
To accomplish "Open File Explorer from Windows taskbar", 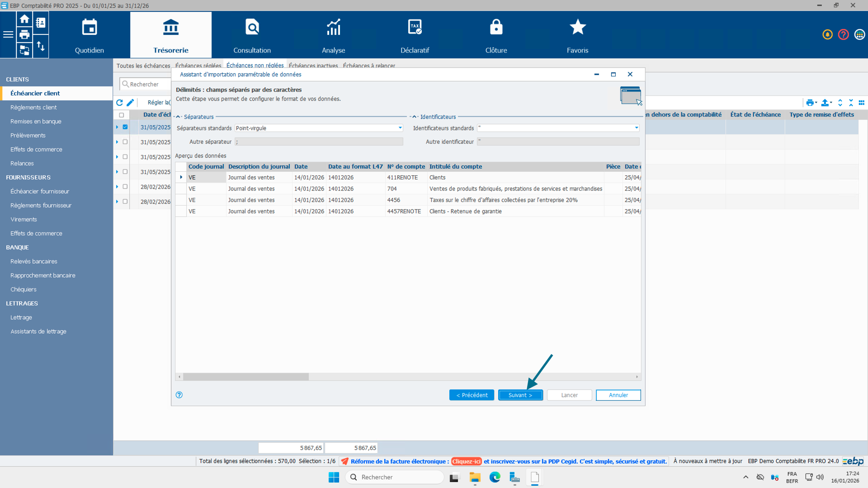I will (475, 477).
